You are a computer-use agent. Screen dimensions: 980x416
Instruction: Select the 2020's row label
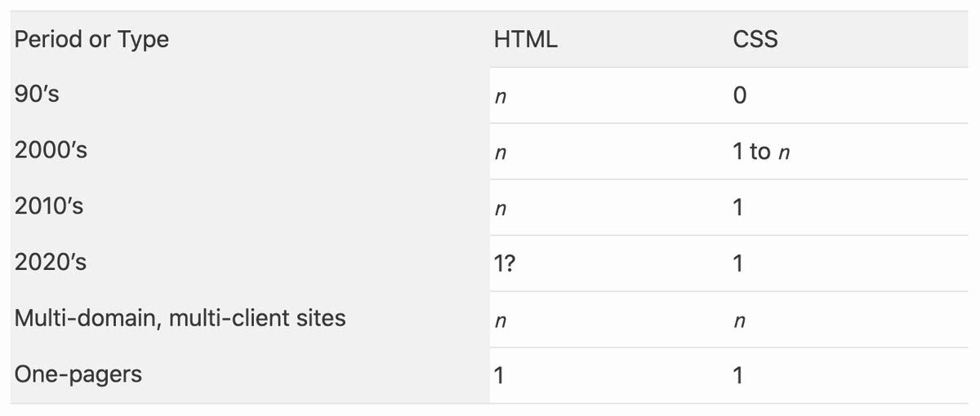51,263
